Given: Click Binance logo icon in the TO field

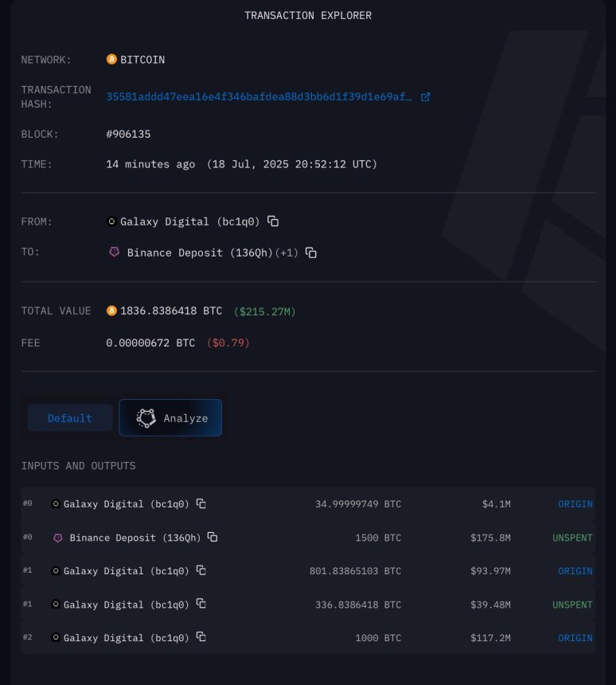Looking at the screenshot, I should click(113, 252).
